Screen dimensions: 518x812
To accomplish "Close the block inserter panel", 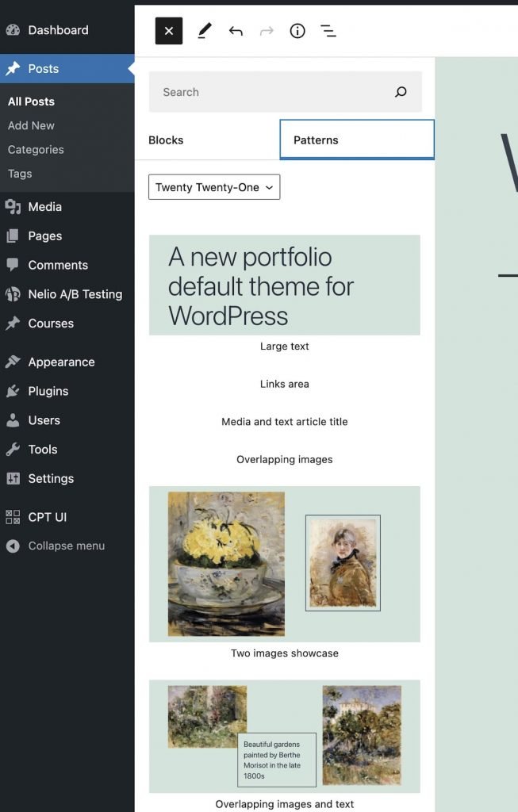I will pos(169,31).
